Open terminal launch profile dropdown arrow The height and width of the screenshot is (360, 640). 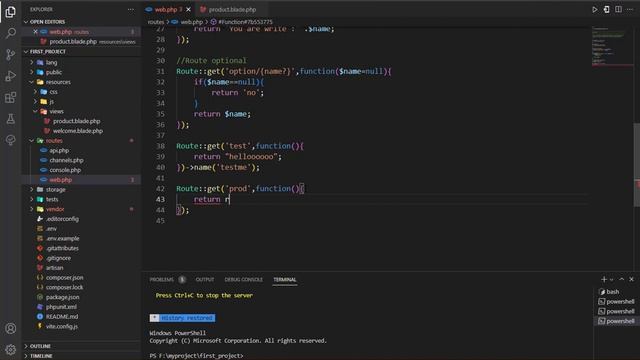pyautogui.click(x=611, y=280)
